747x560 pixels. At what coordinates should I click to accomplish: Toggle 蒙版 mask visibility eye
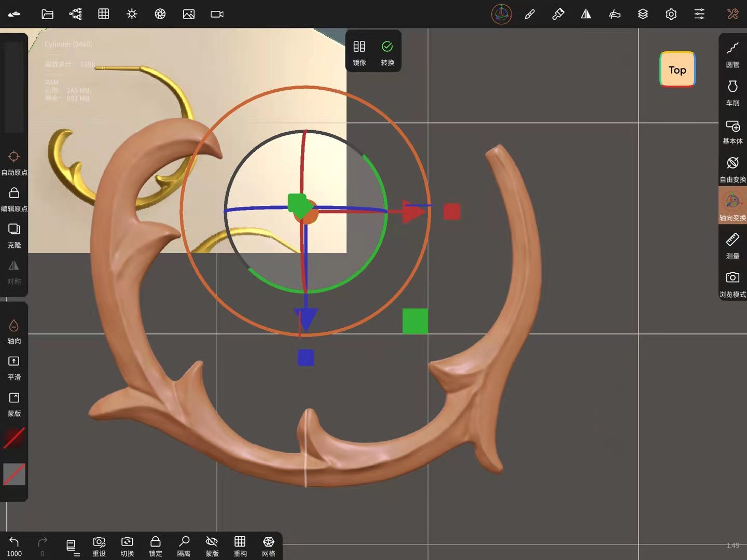[x=212, y=547]
